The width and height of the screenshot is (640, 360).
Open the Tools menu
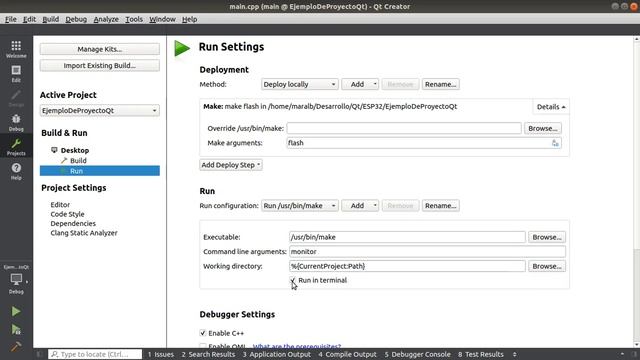tap(133, 19)
